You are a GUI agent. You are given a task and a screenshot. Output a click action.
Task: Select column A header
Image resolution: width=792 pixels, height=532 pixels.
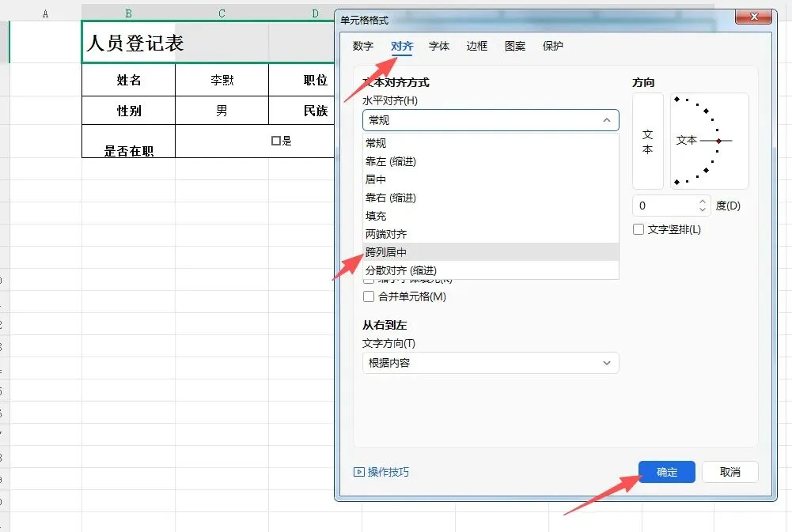[x=45, y=13]
